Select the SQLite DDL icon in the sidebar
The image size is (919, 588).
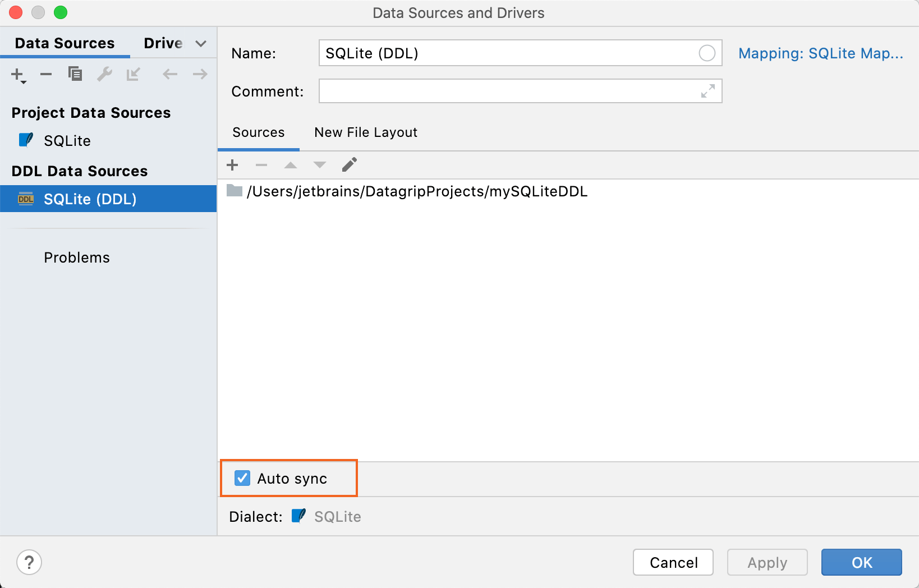pyautogui.click(x=25, y=199)
